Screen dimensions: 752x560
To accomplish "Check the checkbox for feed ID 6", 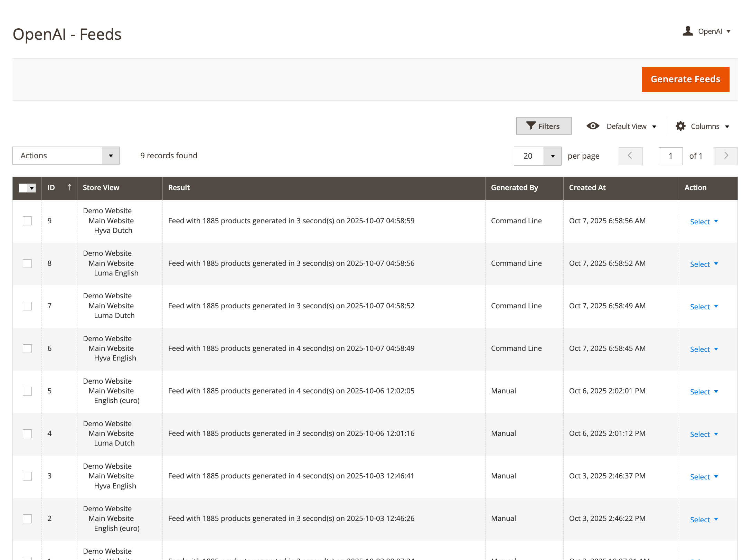I will pyautogui.click(x=27, y=348).
